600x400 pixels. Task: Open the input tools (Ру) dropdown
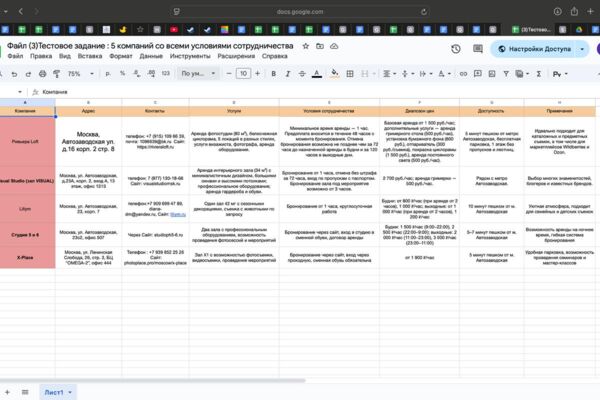560,74
